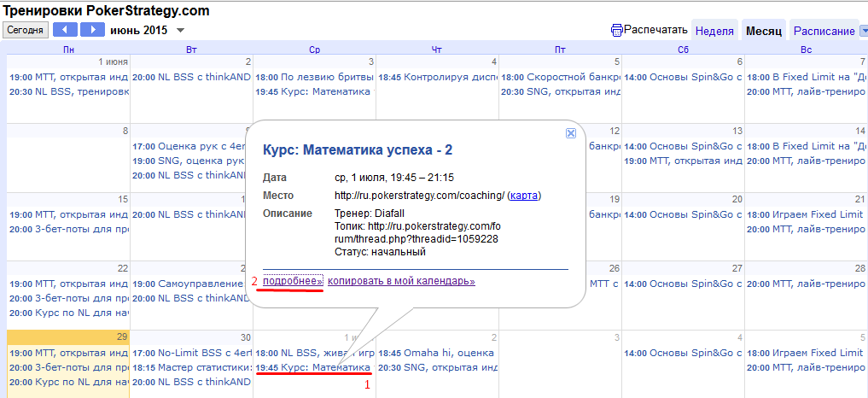This screenshot has height=398, width=868.
Task: Click Распечатать to print calendar
Action: pos(655,30)
